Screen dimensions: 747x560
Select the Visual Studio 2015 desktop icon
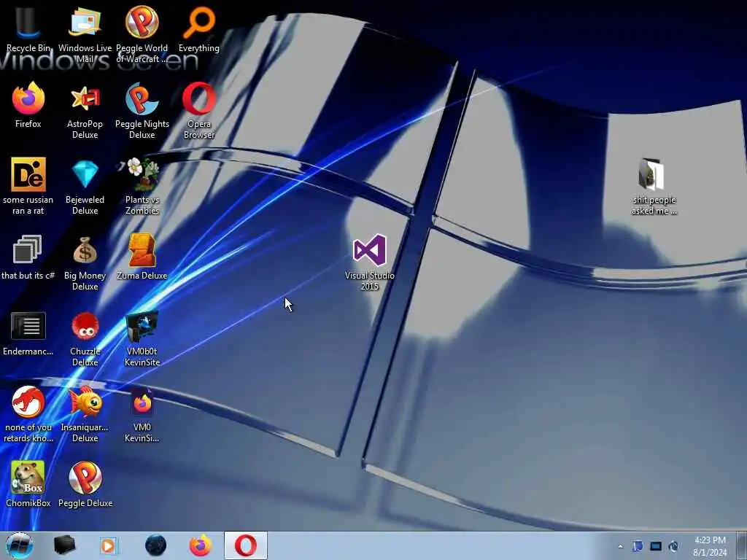coord(370,251)
